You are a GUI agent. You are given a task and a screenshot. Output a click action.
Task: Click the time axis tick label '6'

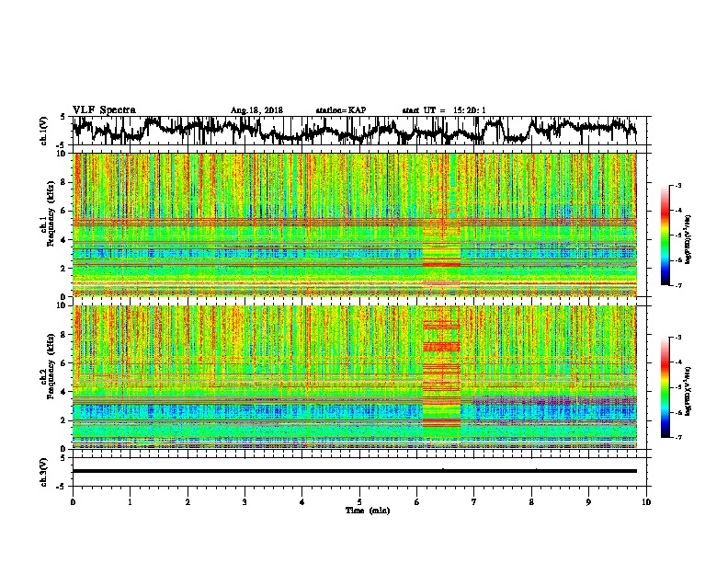click(x=417, y=502)
